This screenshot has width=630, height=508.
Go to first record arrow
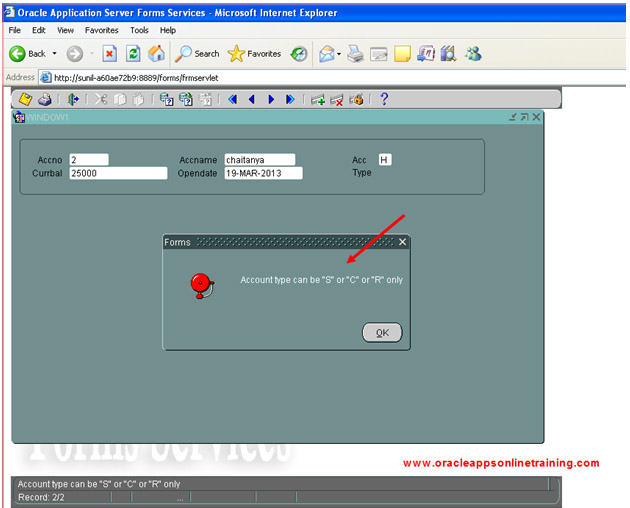pyautogui.click(x=233, y=99)
